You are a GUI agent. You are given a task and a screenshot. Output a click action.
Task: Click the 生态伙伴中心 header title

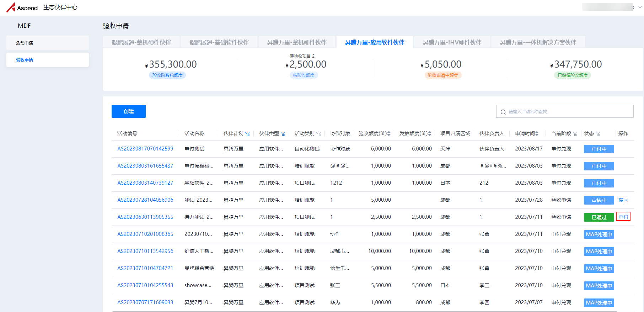60,7
